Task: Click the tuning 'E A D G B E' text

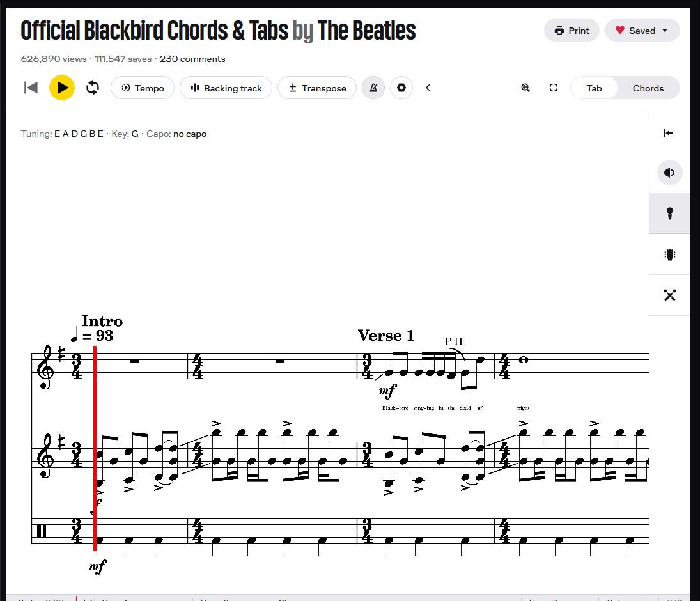Action: [79, 134]
